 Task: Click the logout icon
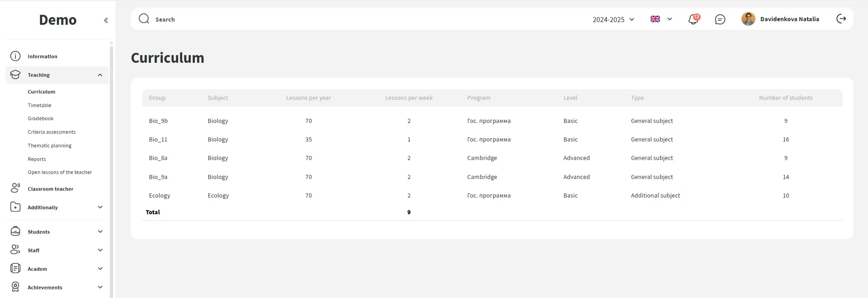841,19
